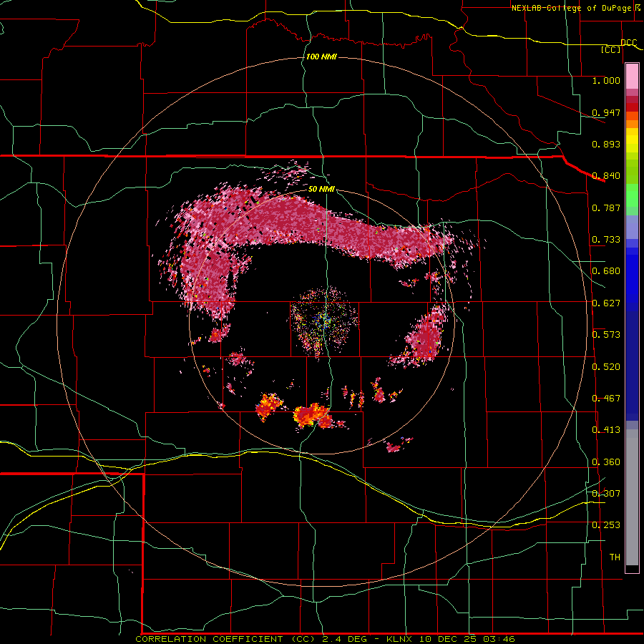Click the 1.000 colorbar value

coord(606,80)
